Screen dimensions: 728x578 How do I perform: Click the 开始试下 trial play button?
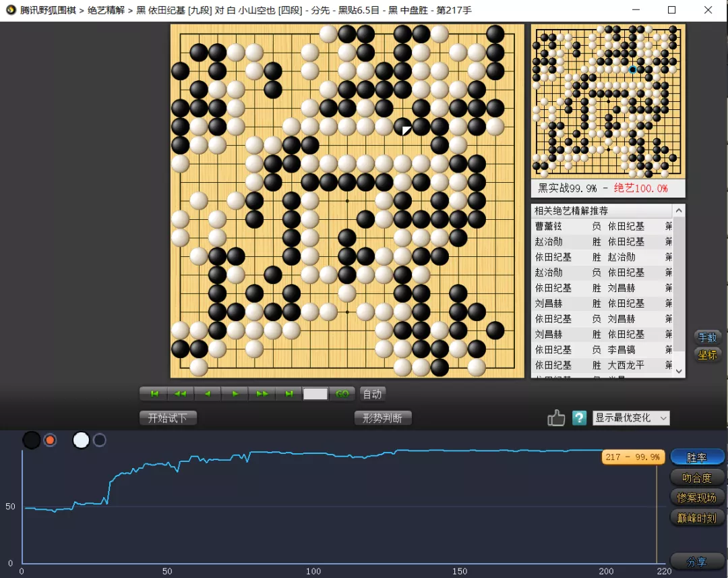(168, 417)
